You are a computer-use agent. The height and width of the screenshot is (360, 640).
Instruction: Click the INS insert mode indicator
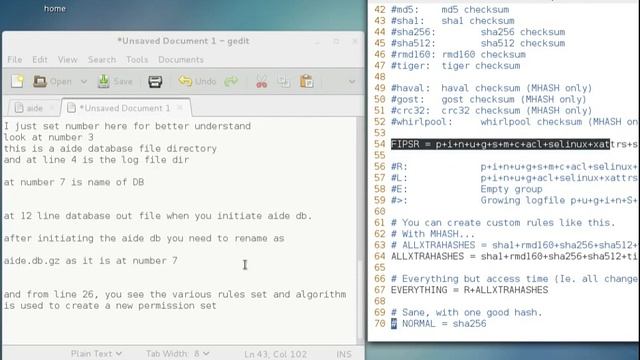click(344, 354)
